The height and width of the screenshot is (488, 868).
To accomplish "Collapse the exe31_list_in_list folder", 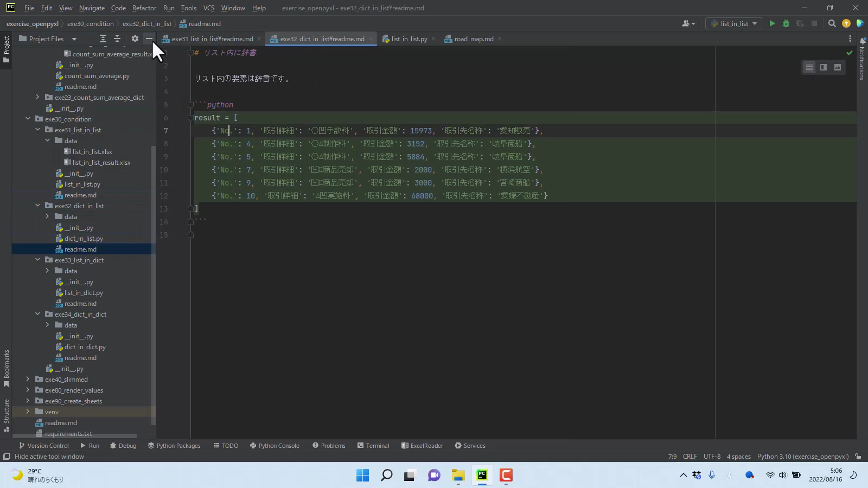I will [38, 130].
